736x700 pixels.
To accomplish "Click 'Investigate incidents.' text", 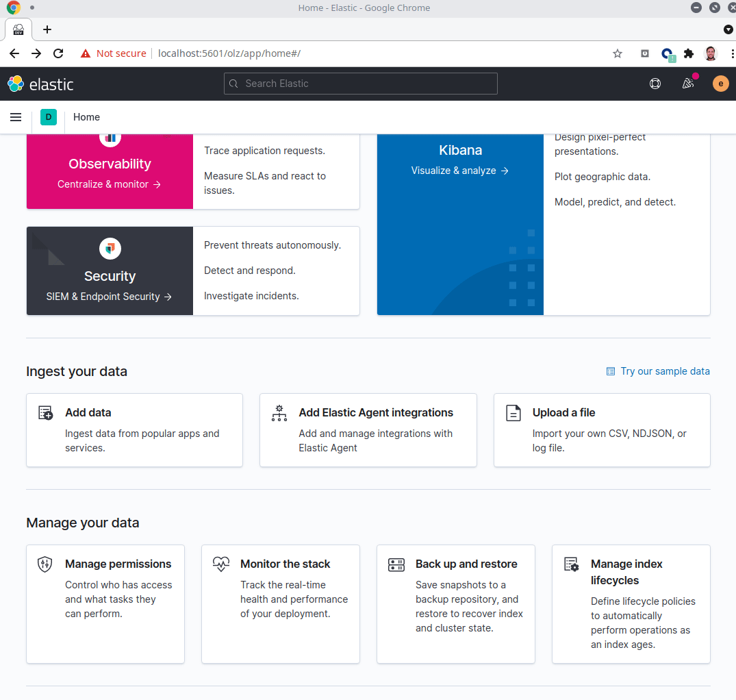I will (x=251, y=296).
